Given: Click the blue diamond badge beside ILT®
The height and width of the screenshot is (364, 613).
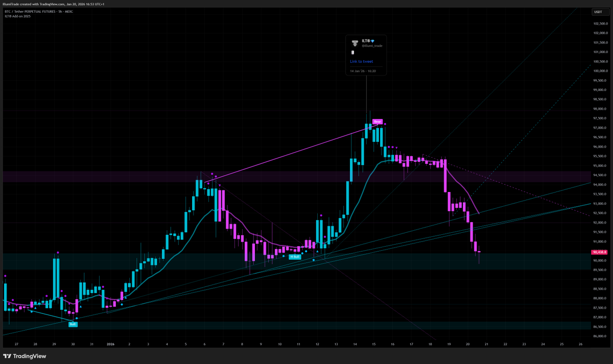Looking at the screenshot, I should 373,41.
